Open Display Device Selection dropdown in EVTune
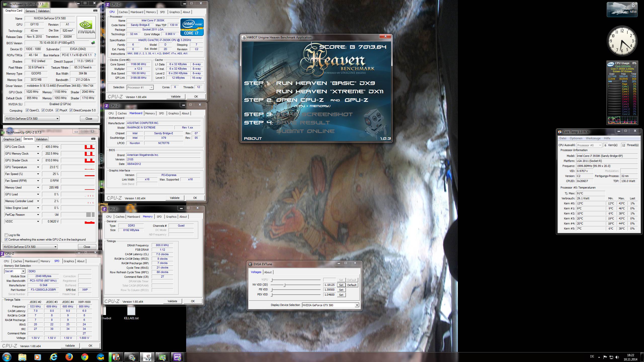The width and height of the screenshot is (644, 362). click(x=330, y=305)
